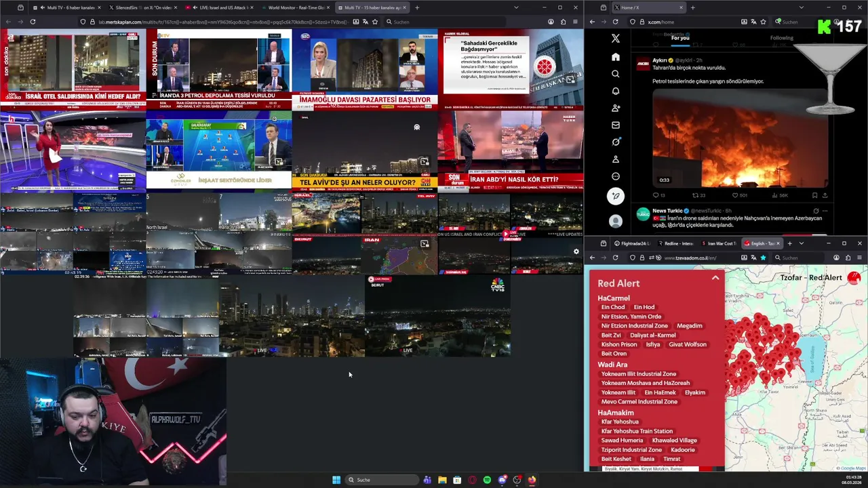
Task: Open the Multi TV settings gear icon
Action: click(576, 251)
